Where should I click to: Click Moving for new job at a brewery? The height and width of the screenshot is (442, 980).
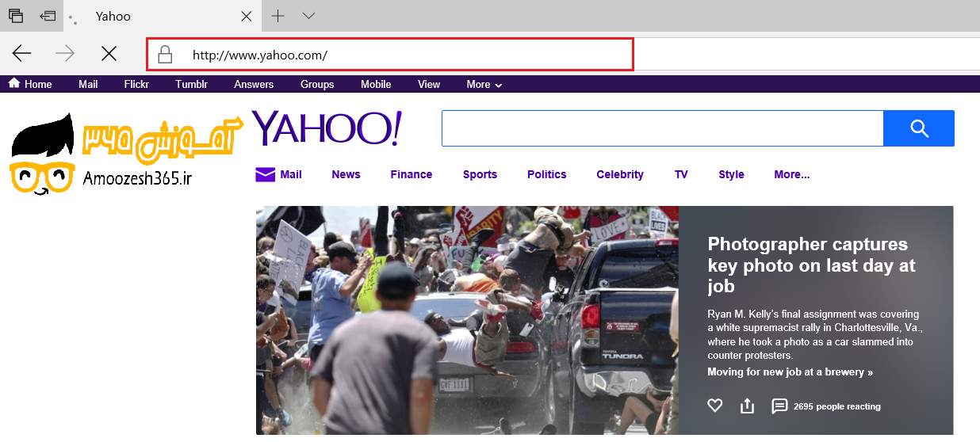pos(790,372)
